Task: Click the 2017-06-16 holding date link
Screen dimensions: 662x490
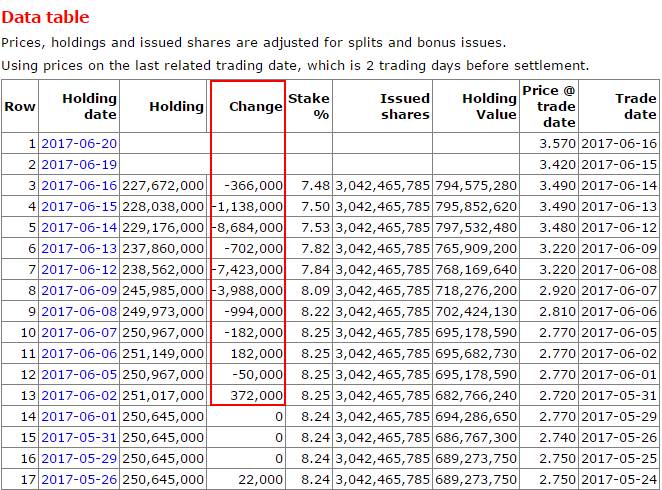Action: (79, 185)
